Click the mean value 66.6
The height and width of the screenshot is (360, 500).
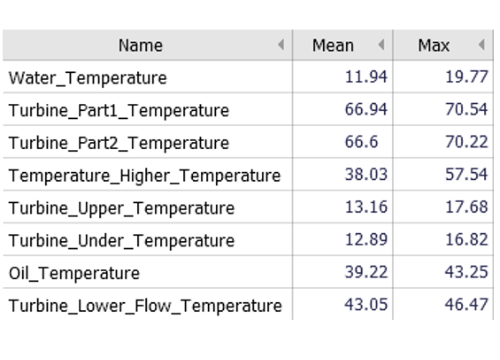[x=361, y=142]
